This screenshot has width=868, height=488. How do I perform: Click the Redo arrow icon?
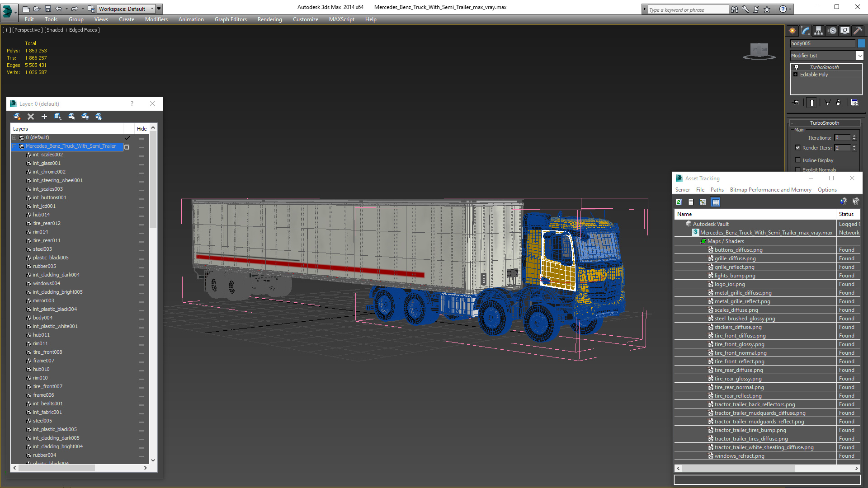point(74,9)
